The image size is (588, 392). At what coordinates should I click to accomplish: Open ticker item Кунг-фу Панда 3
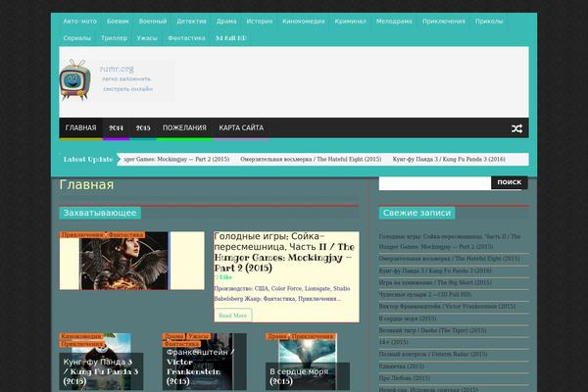coord(449,159)
